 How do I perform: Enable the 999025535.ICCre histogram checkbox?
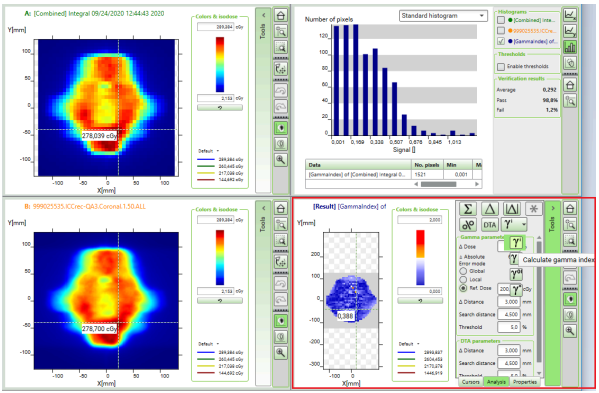point(501,30)
